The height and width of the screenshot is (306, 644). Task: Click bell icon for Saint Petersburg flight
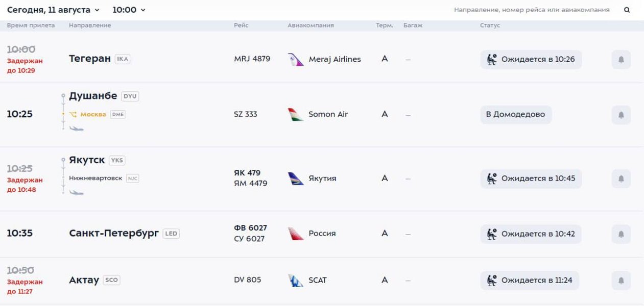tap(621, 234)
